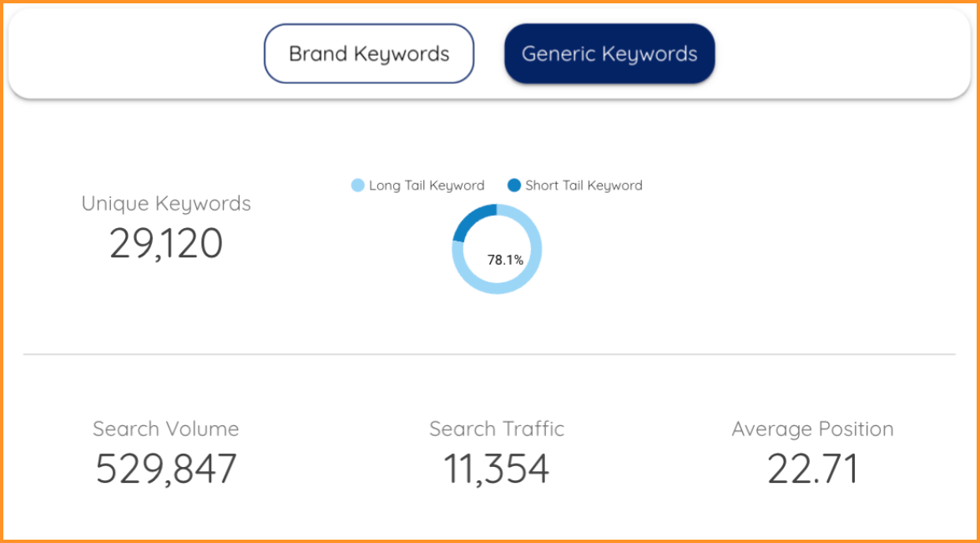Click the Search Traffic label

coord(497,429)
